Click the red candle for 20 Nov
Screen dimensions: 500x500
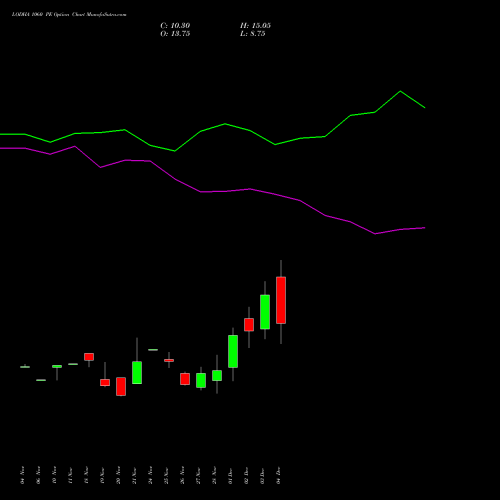click(x=121, y=386)
